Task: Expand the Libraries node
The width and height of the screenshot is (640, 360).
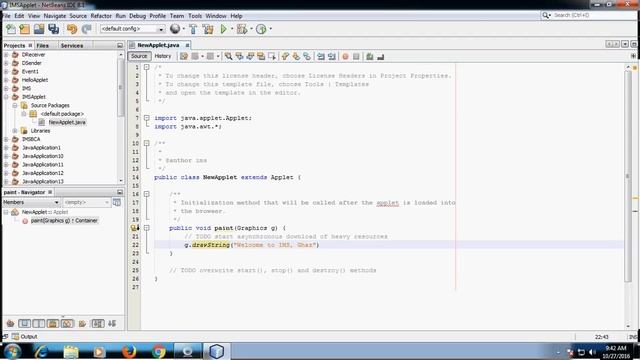Action: tap(15, 131)
